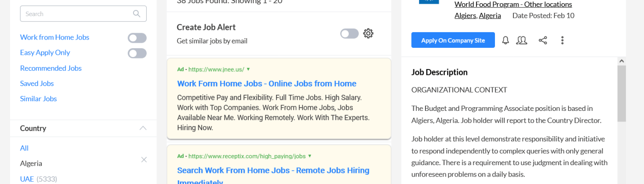The height and width of the screenshot is (184, 644).
Task: Click the search magnifier icon
Action: coord(137,14)
